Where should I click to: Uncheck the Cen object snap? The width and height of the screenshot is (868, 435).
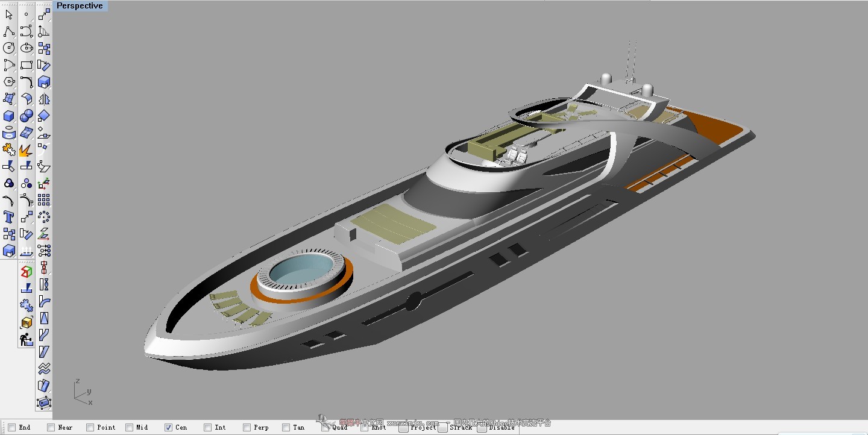169,428
